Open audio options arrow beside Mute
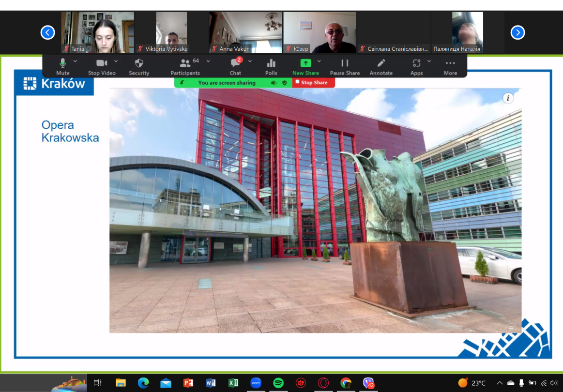563x392 pixels. [75, 61]
